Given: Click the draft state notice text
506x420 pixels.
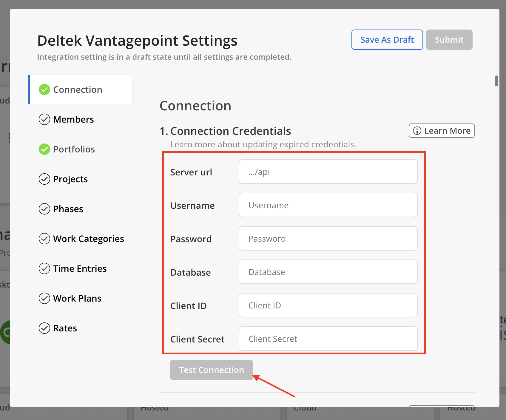Looking at the screenshot, I should pyautogui.click(x=164, y=57).
